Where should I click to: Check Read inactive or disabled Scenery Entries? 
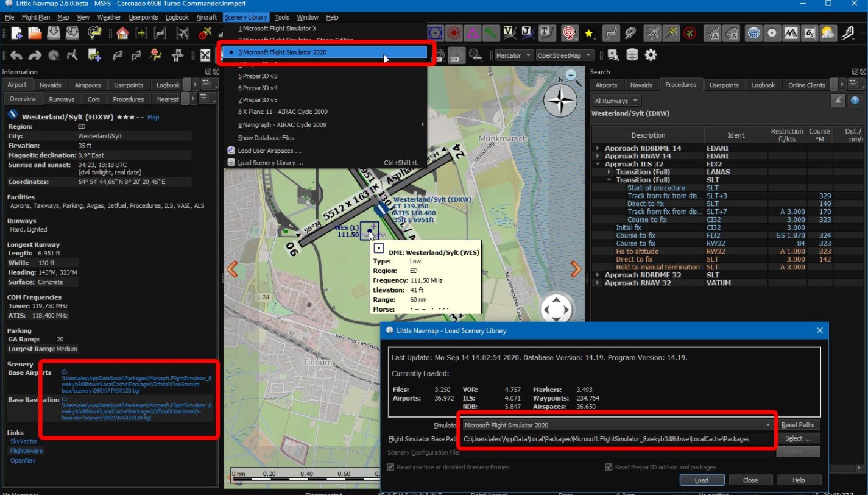click(x=390, y=467)
